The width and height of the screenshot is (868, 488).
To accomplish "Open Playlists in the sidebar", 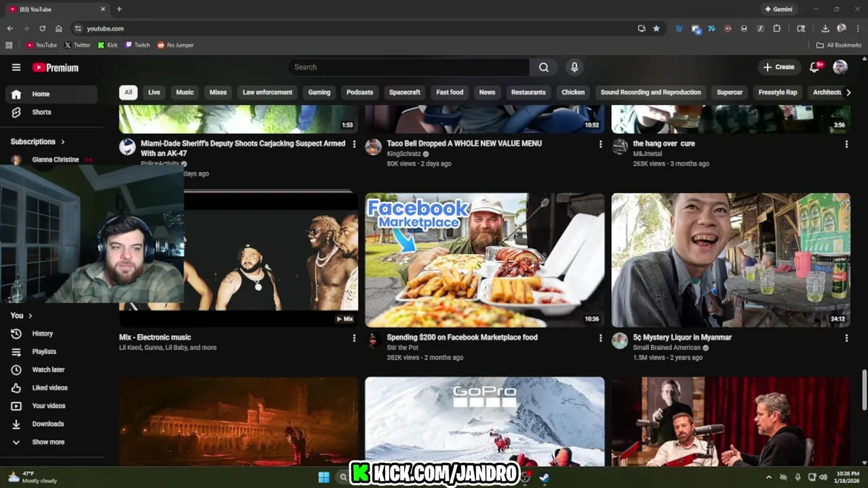I will pyautogui.click(x=52, y=352).
